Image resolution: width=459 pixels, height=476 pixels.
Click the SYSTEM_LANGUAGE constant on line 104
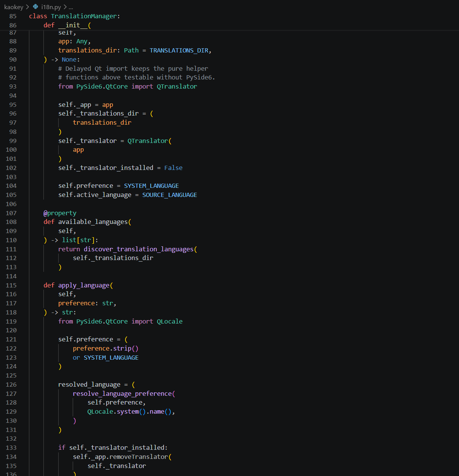pos(151,186)
